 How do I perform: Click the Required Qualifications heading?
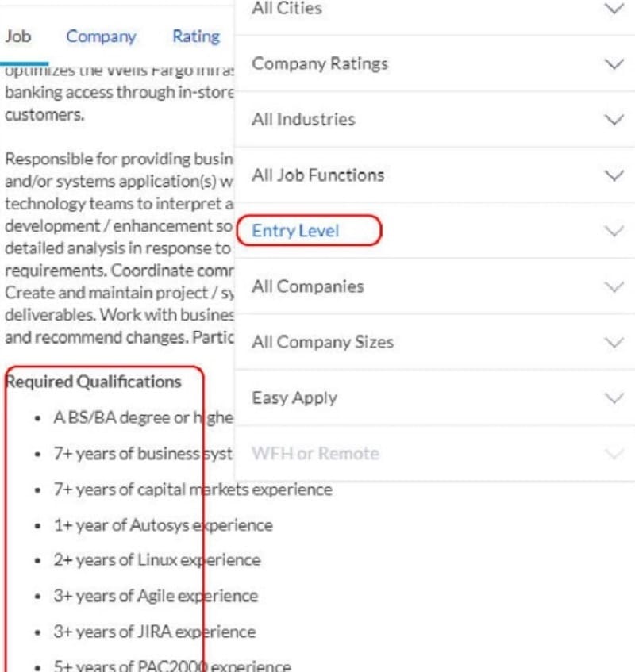[94, 382]
